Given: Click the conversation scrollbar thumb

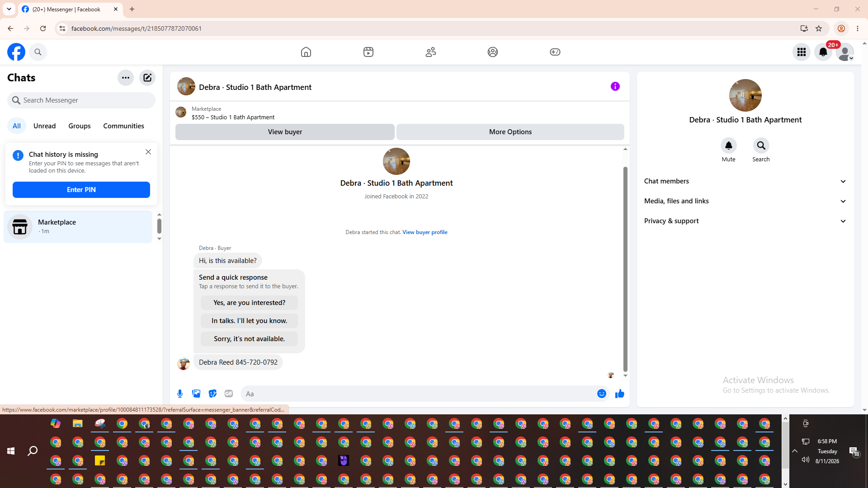Looking at the screenshot, I should coord(626,269).
